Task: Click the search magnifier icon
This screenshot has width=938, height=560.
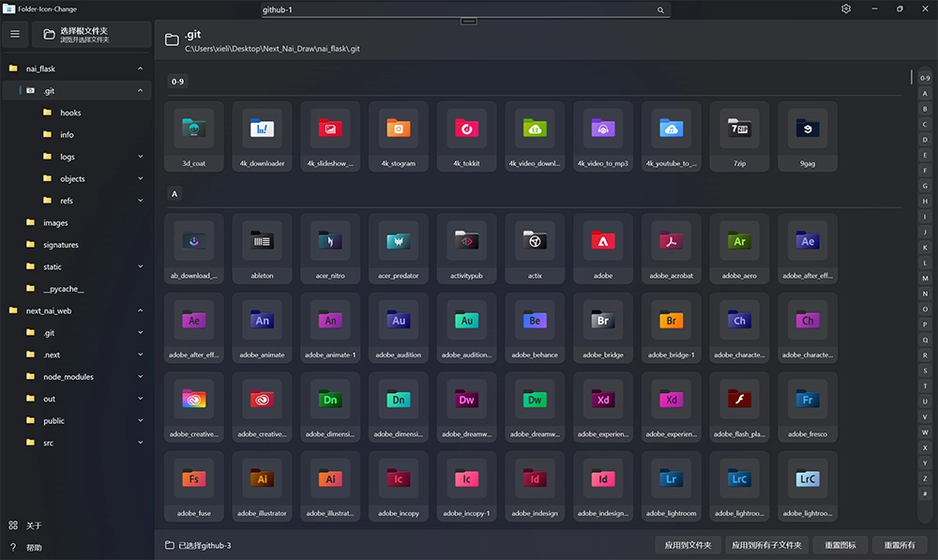Action: pyautogui.click(x=660, y=9)
